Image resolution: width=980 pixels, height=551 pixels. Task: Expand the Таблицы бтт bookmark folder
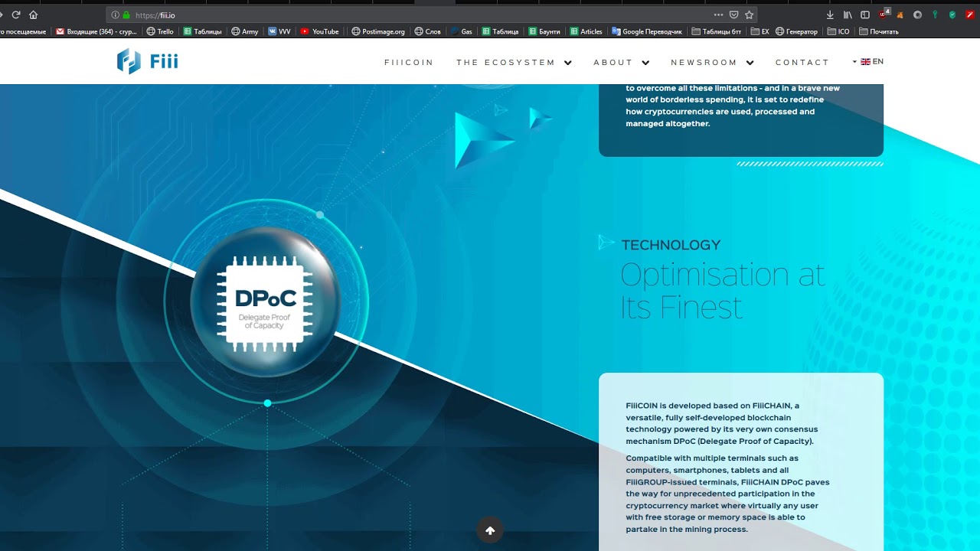[717, 31]
